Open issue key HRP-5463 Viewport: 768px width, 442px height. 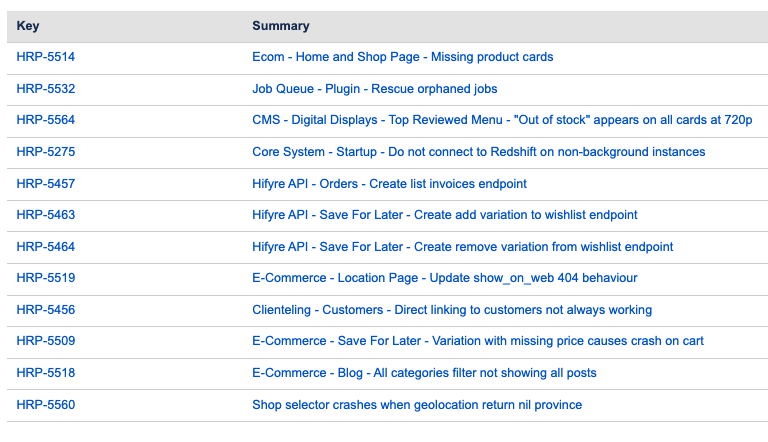45,215
